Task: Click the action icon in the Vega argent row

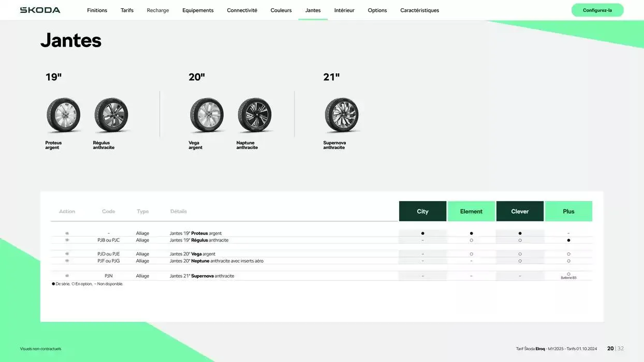Action: (x=67, y=254)
